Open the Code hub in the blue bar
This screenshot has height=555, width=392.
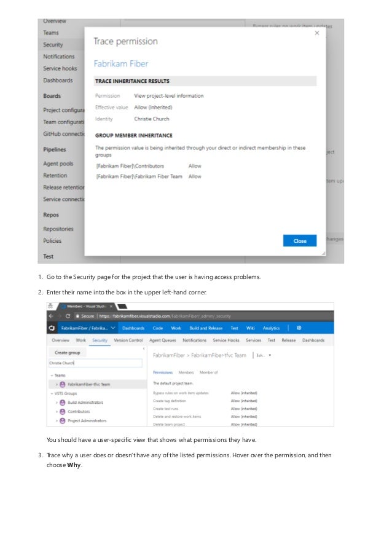point(158,328)
